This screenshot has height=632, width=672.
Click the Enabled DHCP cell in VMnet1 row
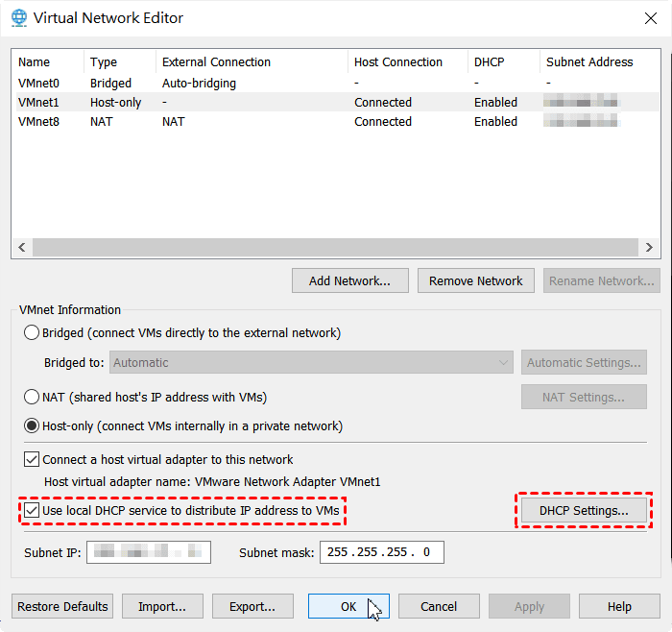[x=495, y=103]
